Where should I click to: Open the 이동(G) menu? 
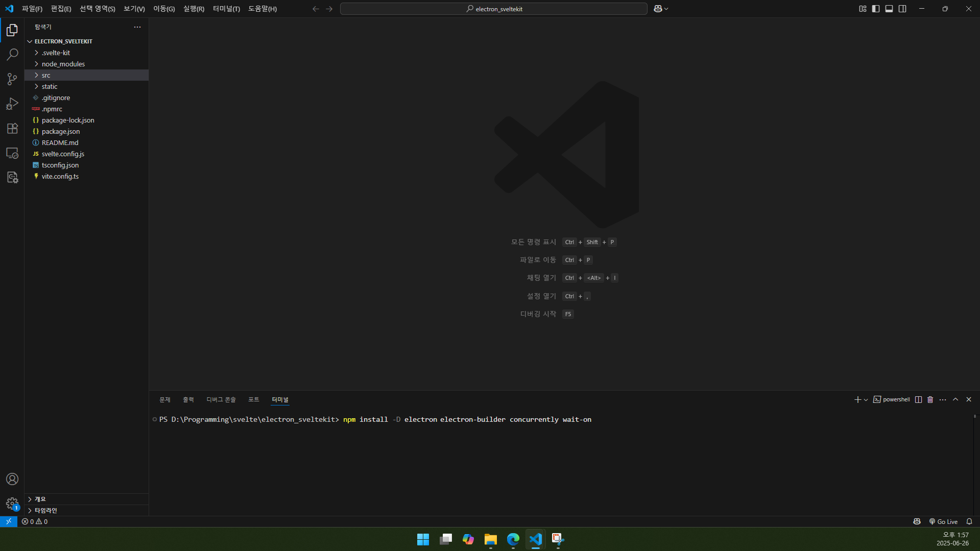tap(164, 9)
